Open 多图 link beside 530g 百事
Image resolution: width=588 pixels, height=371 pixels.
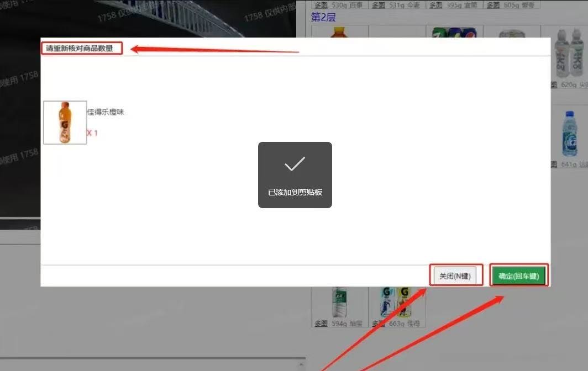pyautogui.click(x=321, y=5)
